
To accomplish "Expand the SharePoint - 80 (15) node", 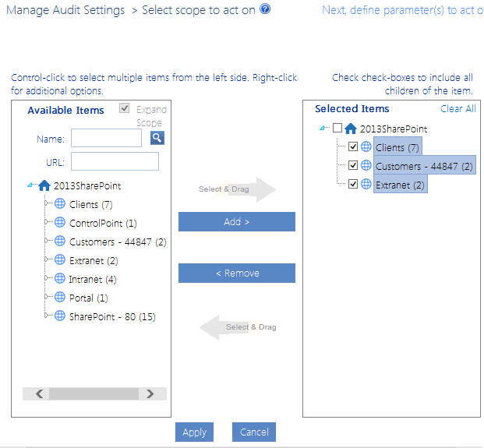I will (47, 316).
